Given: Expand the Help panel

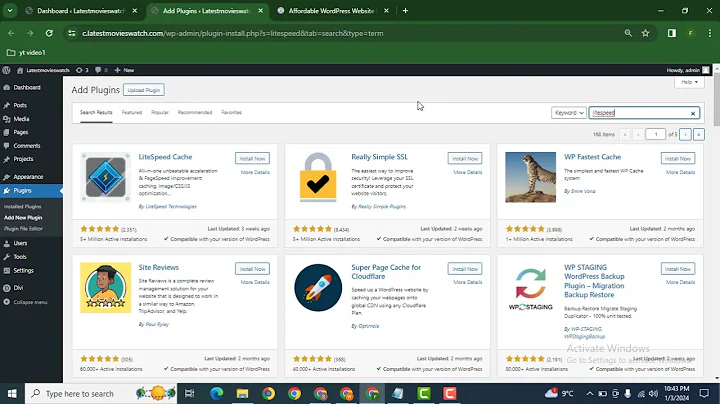Looking at the screenshot, I should click(x=689, y=82).
